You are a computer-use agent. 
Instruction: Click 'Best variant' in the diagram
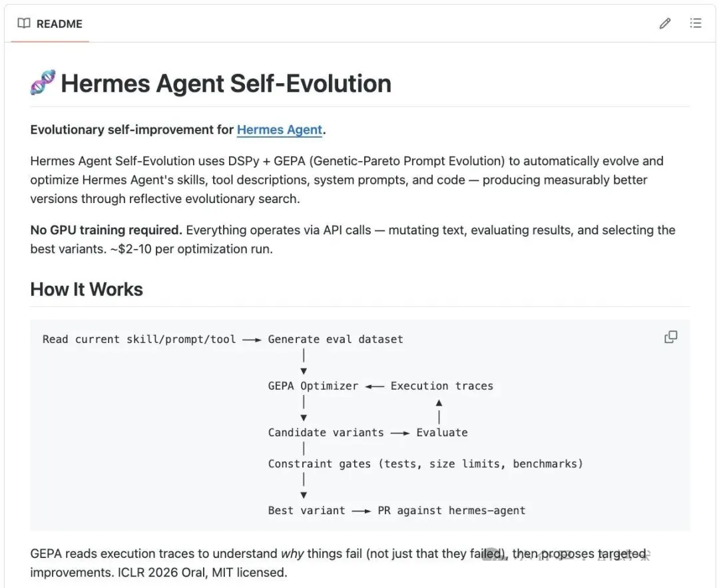(x=307, y=511)
